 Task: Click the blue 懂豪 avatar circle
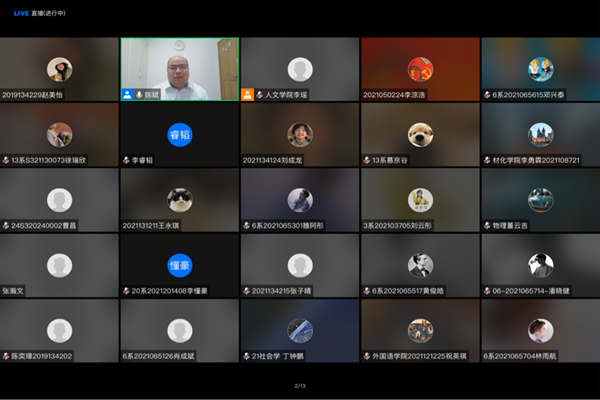tap(179, 265)
